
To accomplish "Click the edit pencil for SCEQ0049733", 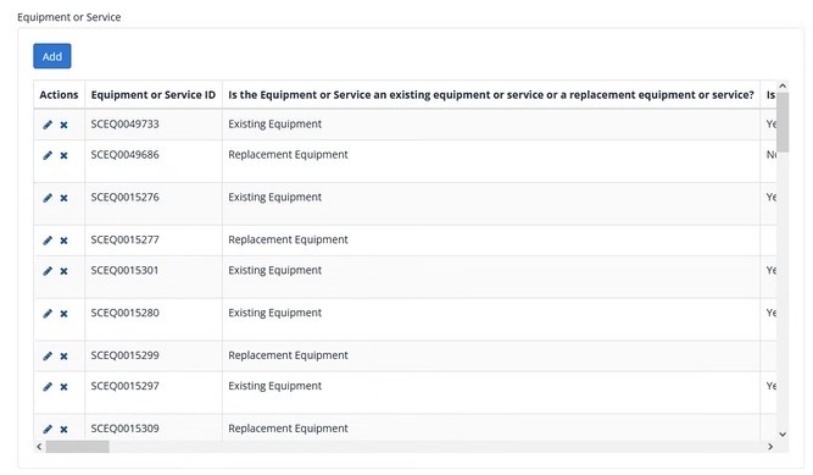I will pyautogui.click(x=47, y=125).
